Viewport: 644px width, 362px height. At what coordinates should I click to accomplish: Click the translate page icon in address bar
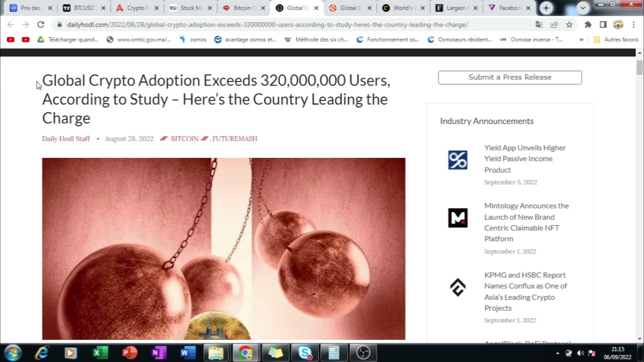tap(539, 25)
